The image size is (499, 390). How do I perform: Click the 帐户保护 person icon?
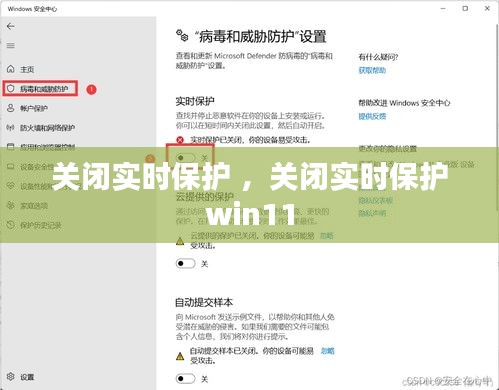tap(11, 108)
